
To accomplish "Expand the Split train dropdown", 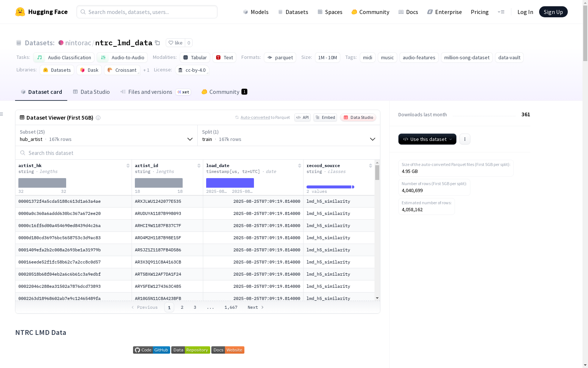I will pos(289,135).
